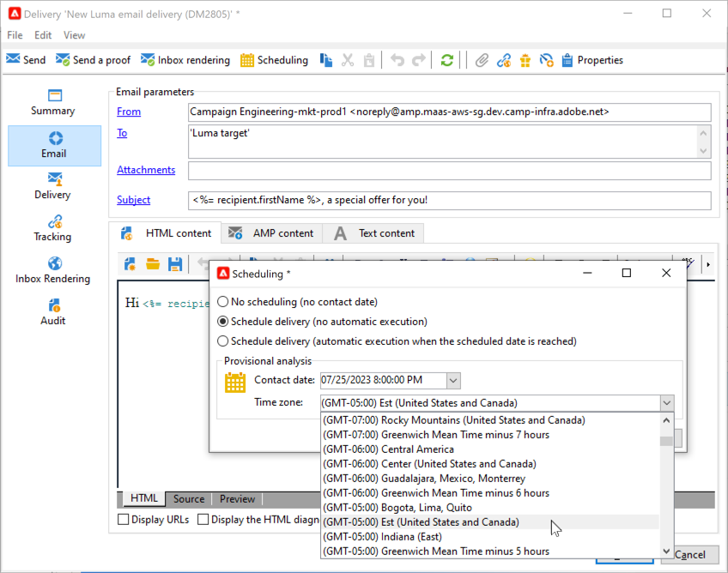Click the time zone list scrollbar up arrow
The height and width of the screenshot is (573, 728).
pyautogui.click(x=666, y=420)
